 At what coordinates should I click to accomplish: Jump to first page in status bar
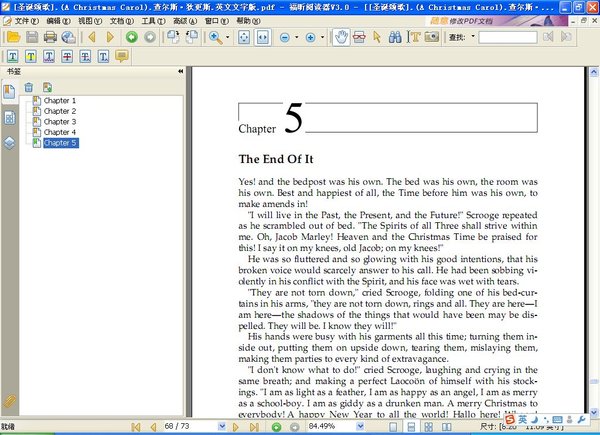135,427
